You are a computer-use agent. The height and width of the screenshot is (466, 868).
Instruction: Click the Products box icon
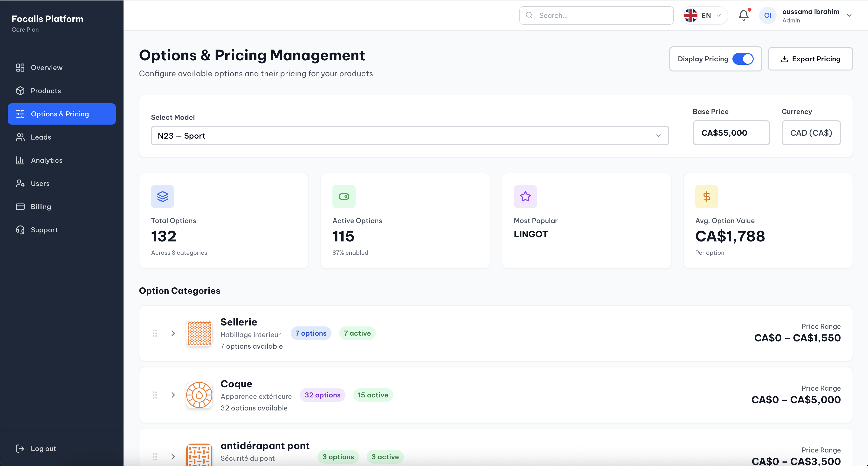pos(20,91)
